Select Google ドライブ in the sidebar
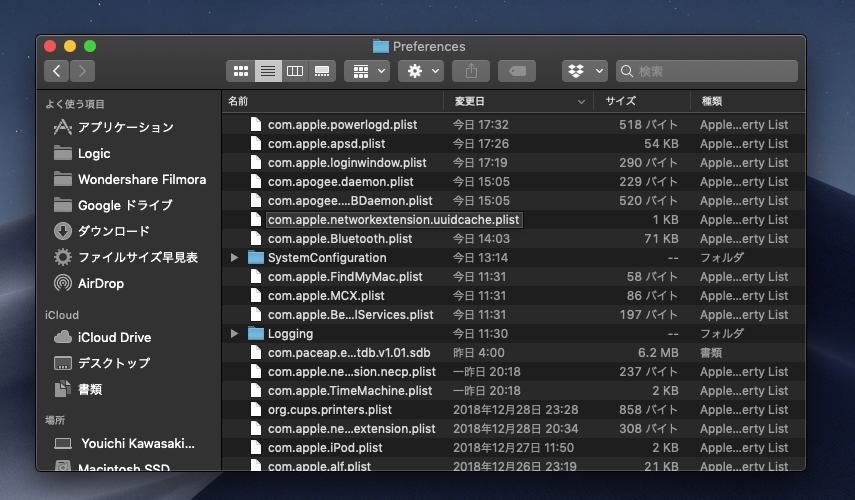The image size is (855, 500). point(125,205)
